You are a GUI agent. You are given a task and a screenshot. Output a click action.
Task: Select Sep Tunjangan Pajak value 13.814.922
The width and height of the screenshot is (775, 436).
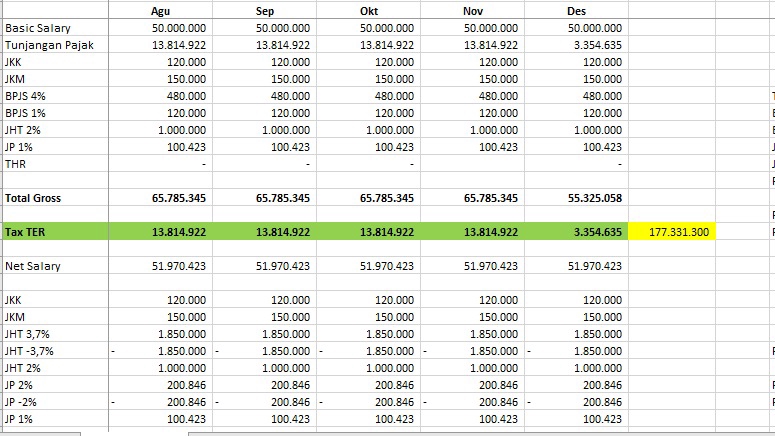pyautogui.click(x=264, y=45)
